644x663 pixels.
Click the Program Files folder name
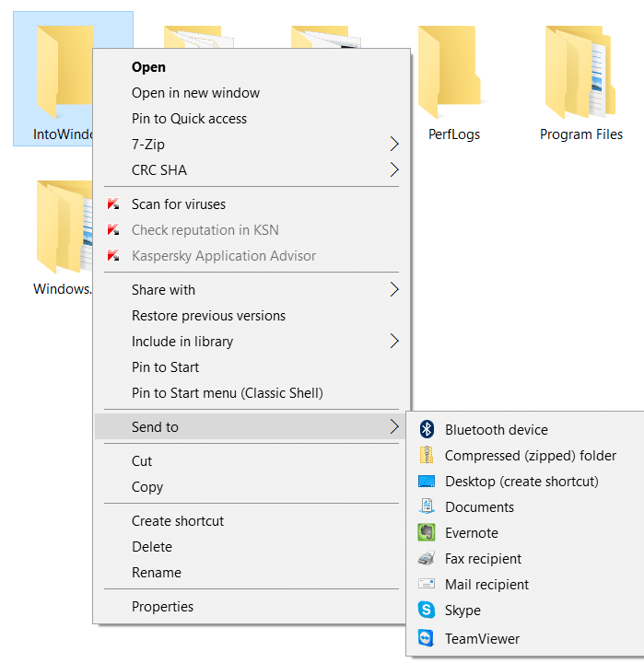pyautogui.click(x=581, y=134)
